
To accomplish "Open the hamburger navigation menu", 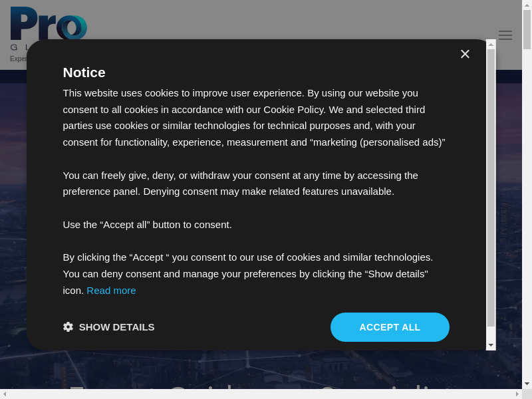I will coord(505,35).
